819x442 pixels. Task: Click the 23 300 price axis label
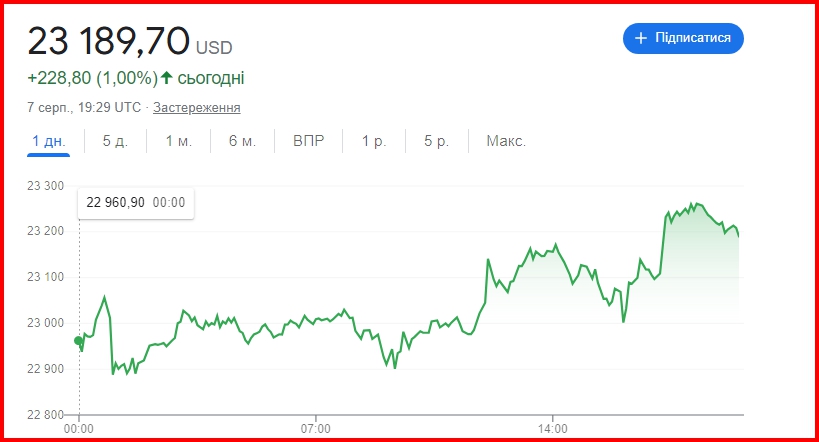tap(45, 186)
